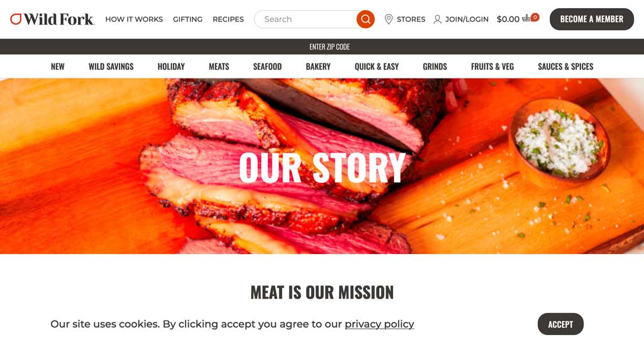This screenshot has width=644, height=347.
Task: Open the privacy policy link
Action: point(379,324)
